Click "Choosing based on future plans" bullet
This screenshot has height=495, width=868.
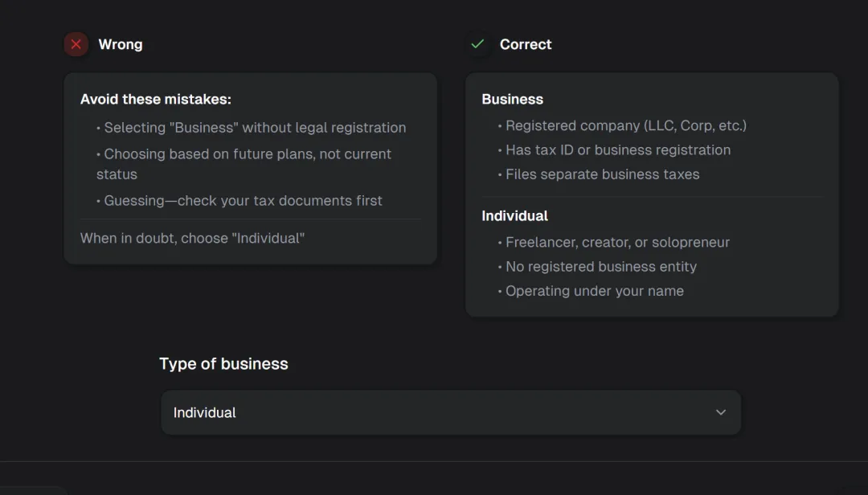[247, 154]
